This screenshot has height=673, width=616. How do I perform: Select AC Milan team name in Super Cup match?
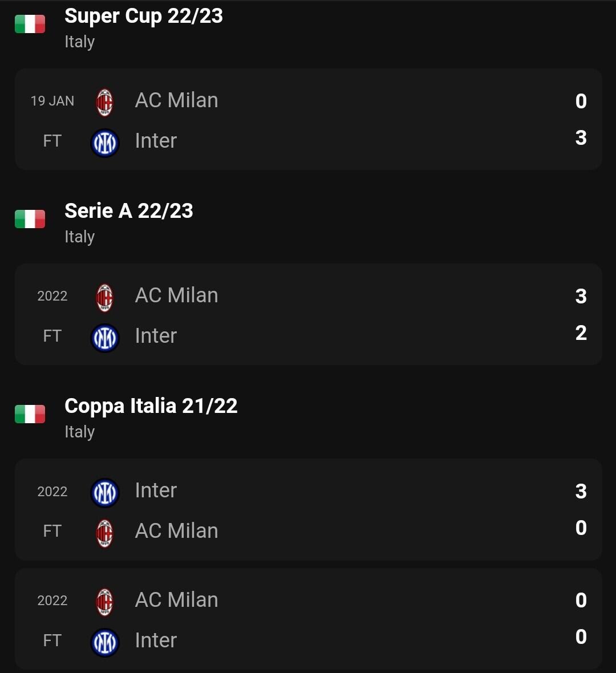pyautogui.click(x=177, y=100)
